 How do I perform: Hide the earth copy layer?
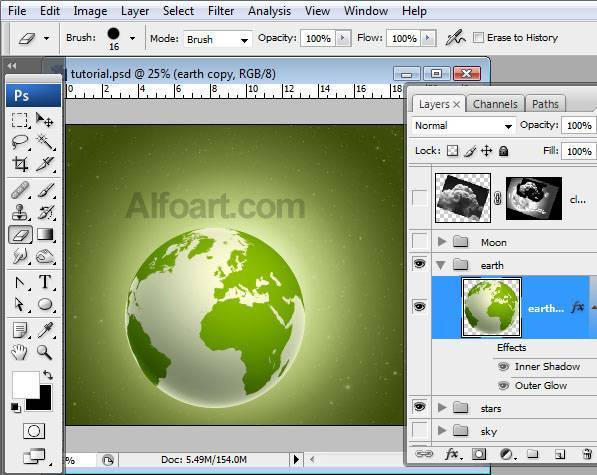tap(420, 306)
